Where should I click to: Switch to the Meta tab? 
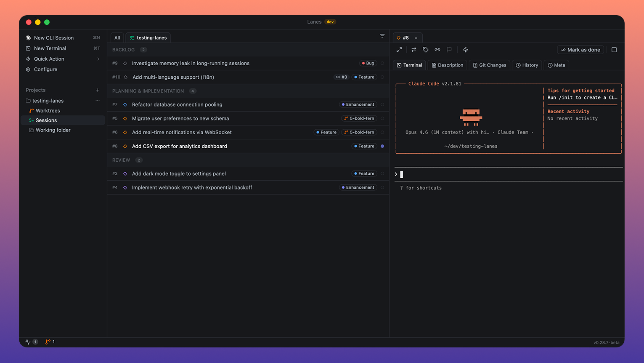tap(557, 65)
